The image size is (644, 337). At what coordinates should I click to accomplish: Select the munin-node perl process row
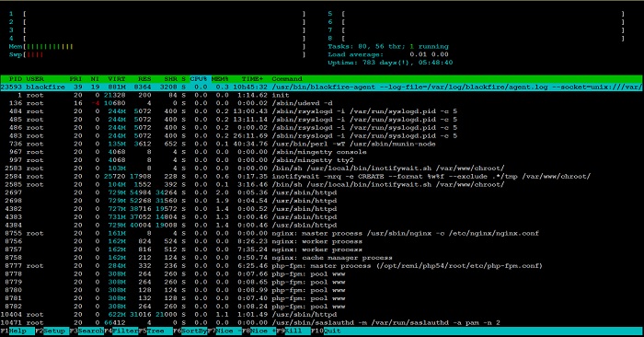[x=322, y=144]
